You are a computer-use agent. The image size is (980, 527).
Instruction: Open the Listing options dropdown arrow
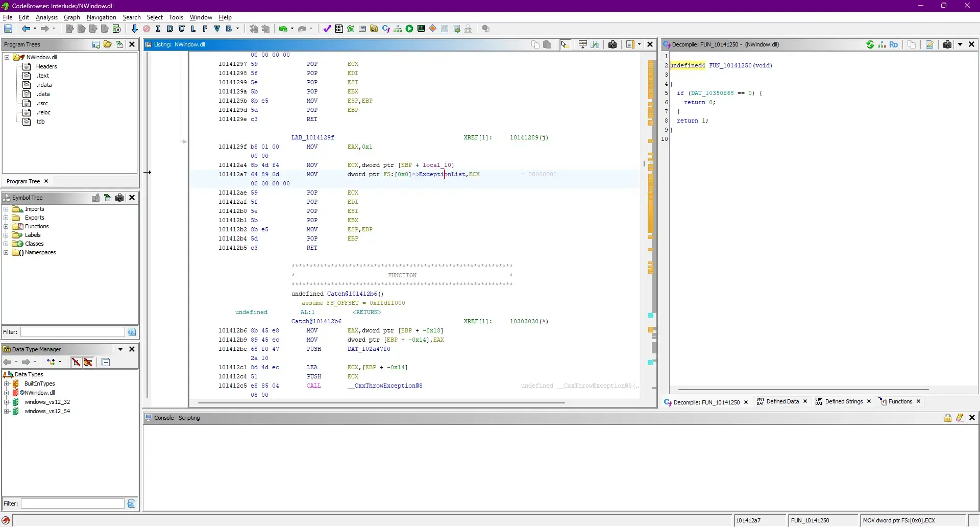point(640,44)
